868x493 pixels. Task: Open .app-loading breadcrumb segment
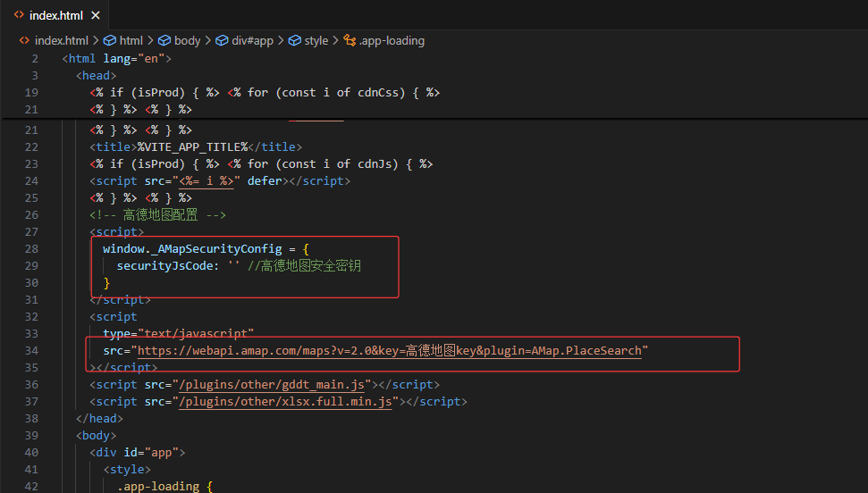[x=392, y=40]
